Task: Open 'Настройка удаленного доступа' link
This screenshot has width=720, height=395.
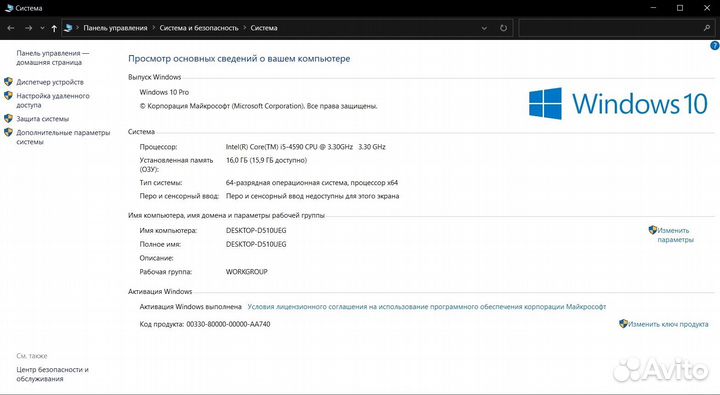Action: [53, 100]
